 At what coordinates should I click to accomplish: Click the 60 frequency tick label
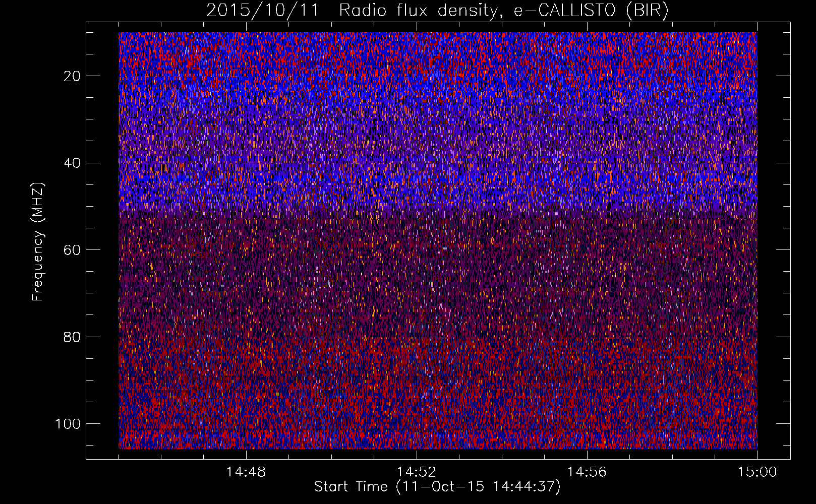click(x=73, y=250)
